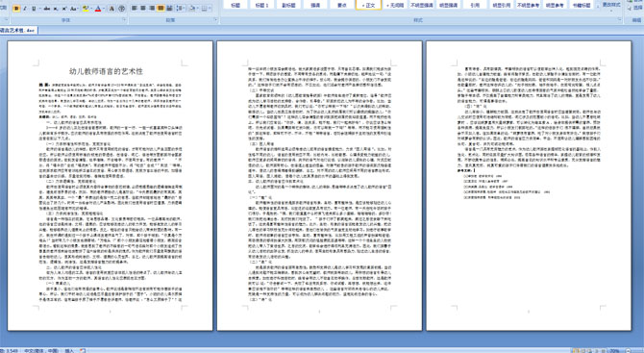Align text left icon
The width and height of the screenshot is (644, 353).
click(134, 9)
